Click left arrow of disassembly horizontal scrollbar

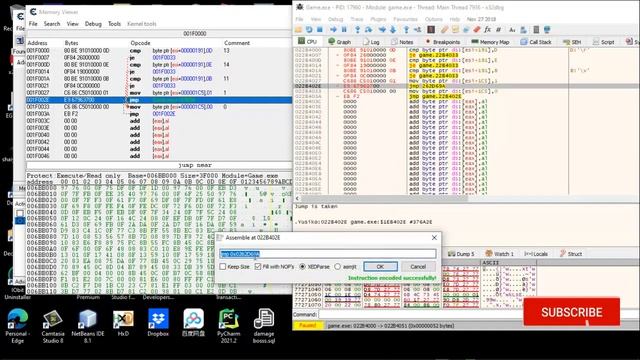tap(297, 198)
